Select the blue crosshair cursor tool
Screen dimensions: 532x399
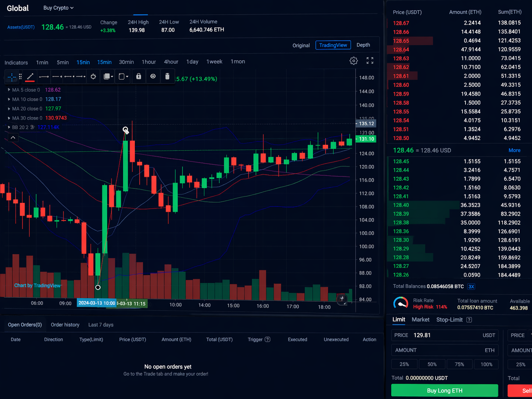(12, 77)
